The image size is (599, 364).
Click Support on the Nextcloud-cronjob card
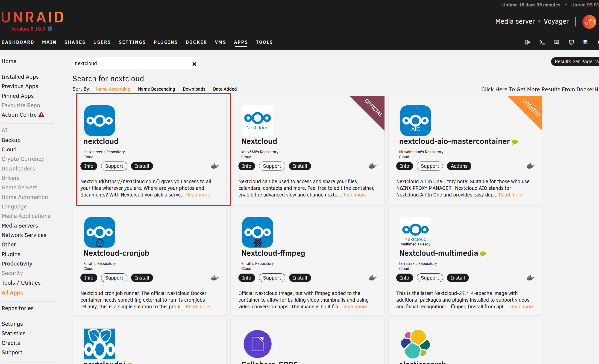click(x=114, y=278)
